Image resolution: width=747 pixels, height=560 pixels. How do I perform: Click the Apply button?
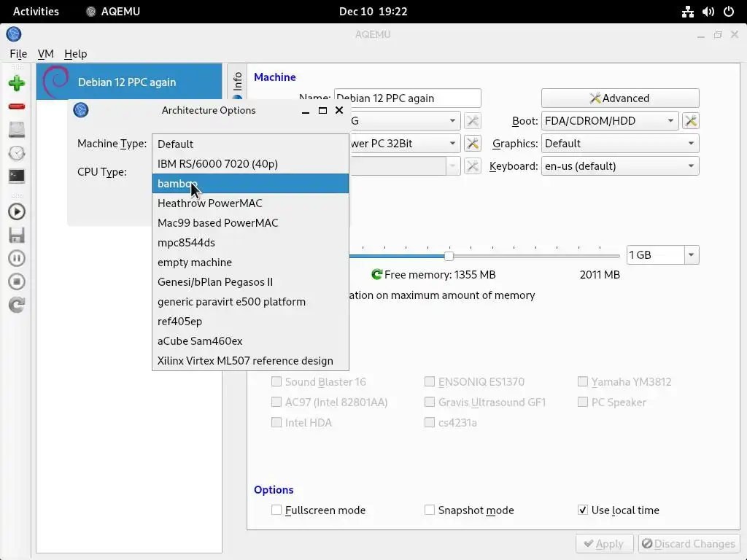pos(604,543)
